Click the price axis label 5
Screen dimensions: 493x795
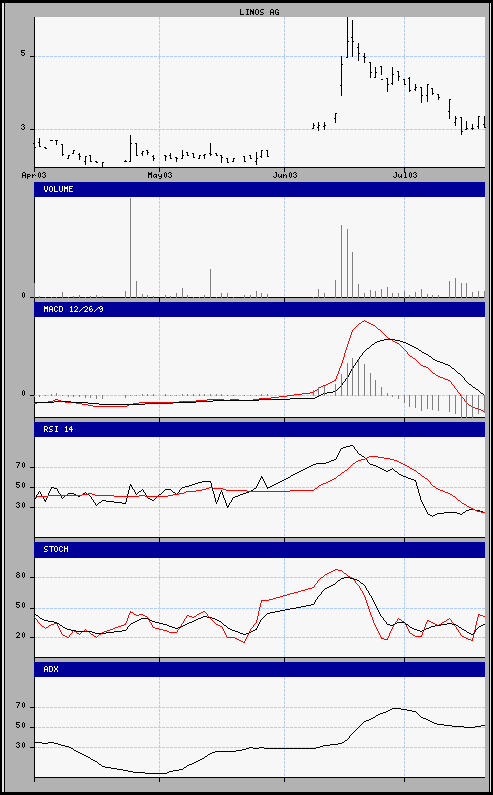coord(24,56)
